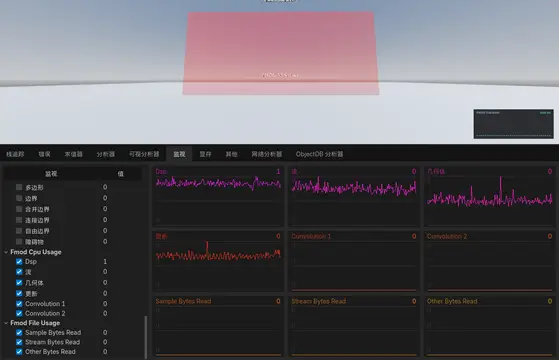The height and width of the screenshot is (360, 559).
Task: Switch to the 显存 tab
Action: tap(205, 154)
